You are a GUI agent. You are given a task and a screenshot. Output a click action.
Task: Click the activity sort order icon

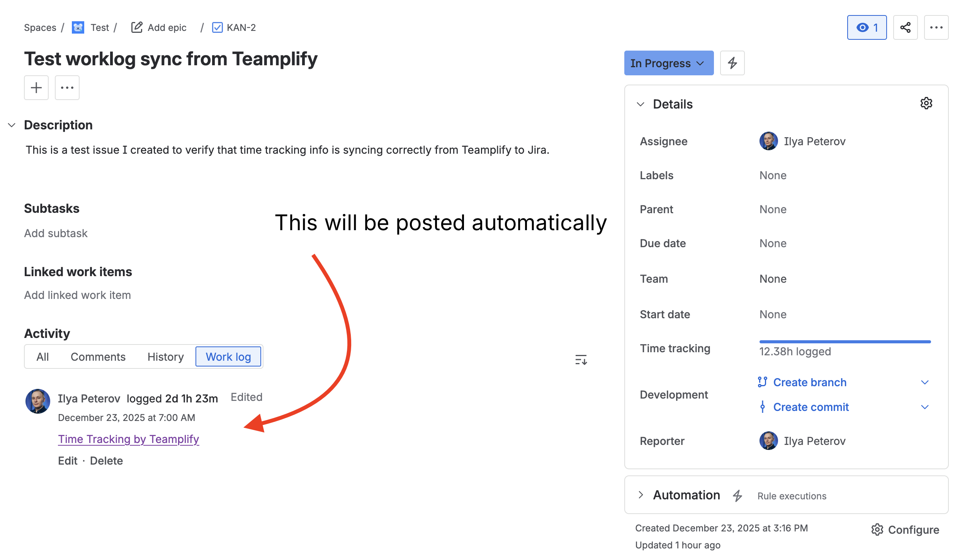(x=581, y=360)
